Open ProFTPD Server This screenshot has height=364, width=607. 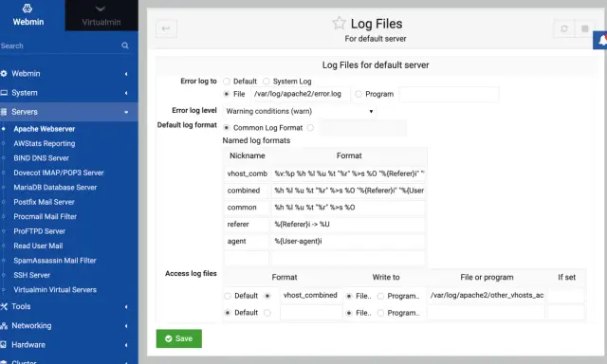39,231
